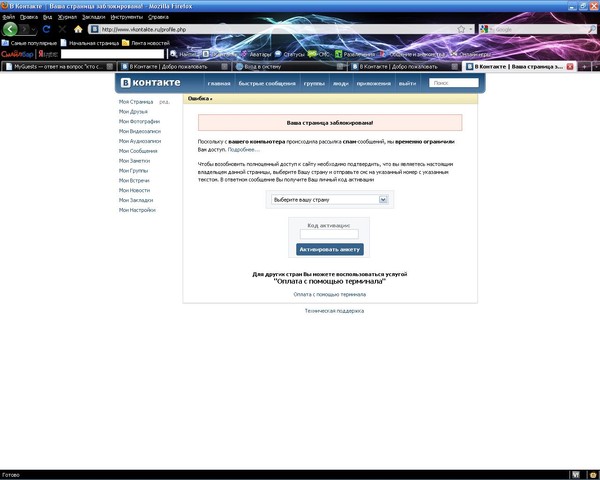Viewport: 600px width, 480px height.
Task: Open the Начальная страница bookmark
Action: coord(90,43)
